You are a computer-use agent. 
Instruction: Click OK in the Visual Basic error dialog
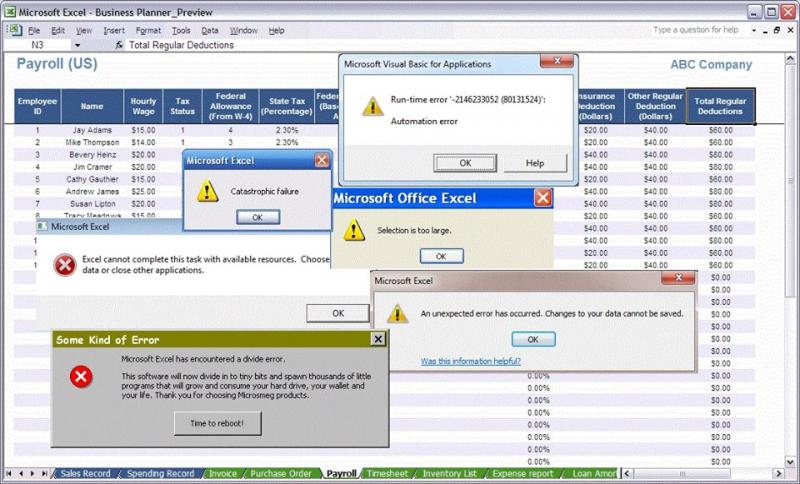465,163
